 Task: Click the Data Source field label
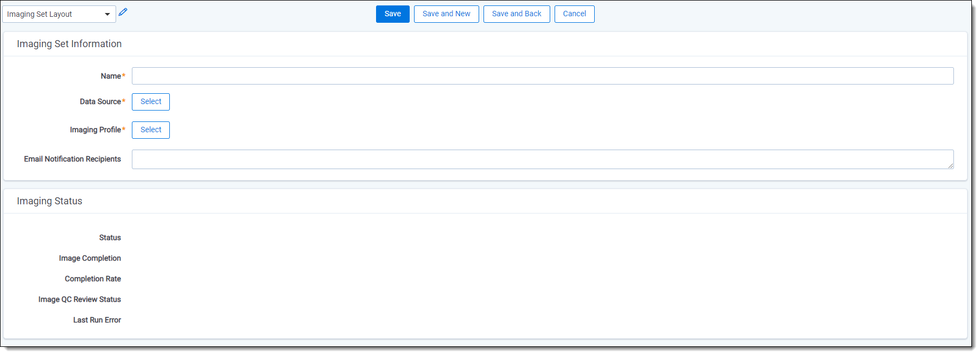coord(100,102)
